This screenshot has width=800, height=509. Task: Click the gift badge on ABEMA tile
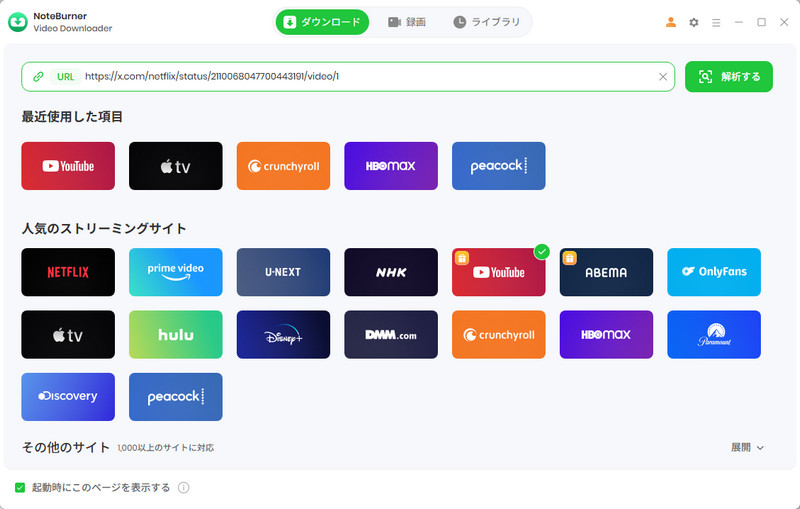click(x=569, y=258)
